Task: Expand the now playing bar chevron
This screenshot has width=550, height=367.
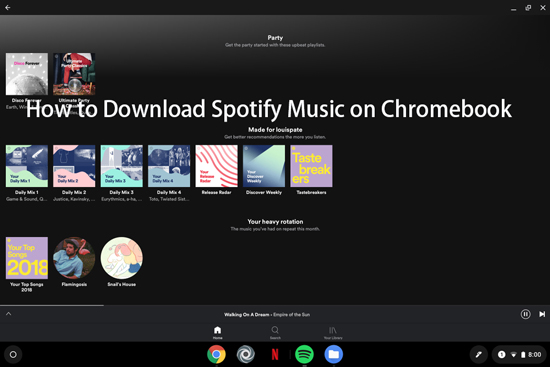Action: click(x=8, y=314)
